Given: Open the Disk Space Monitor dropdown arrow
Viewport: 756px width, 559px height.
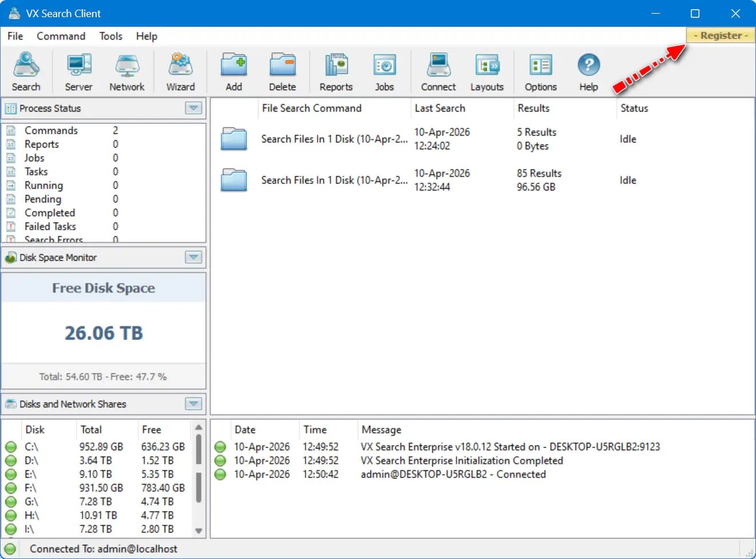Looking at the screenshot, I should (x=193, y=257).
